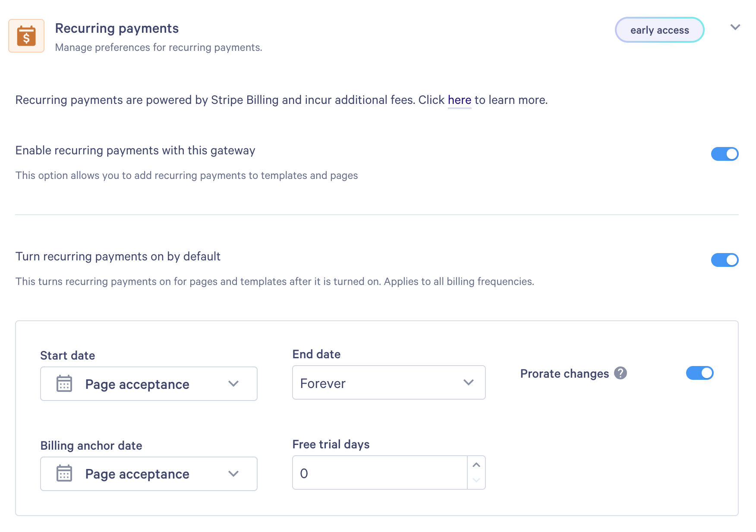Open the Billing anchor date dropdown
The height and width of the screenshot is (532, 756).
[x=149, y=474]
